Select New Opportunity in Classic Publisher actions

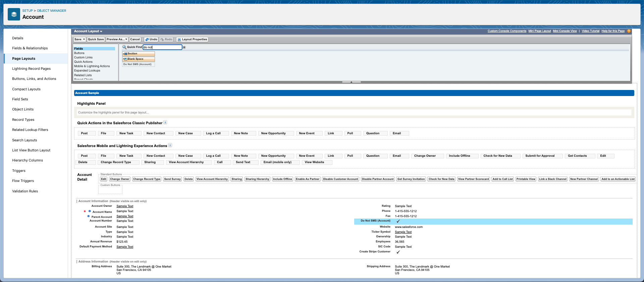tap(276, 133)
